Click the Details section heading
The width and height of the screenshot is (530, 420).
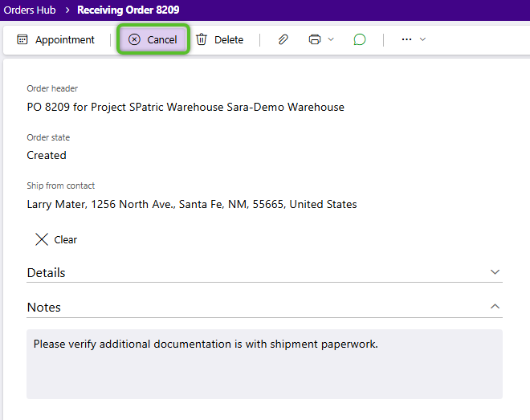click(x=46, y=273)
